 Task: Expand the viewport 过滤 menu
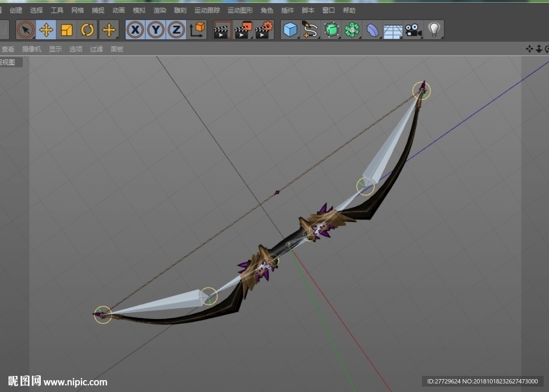pos(97,49)
